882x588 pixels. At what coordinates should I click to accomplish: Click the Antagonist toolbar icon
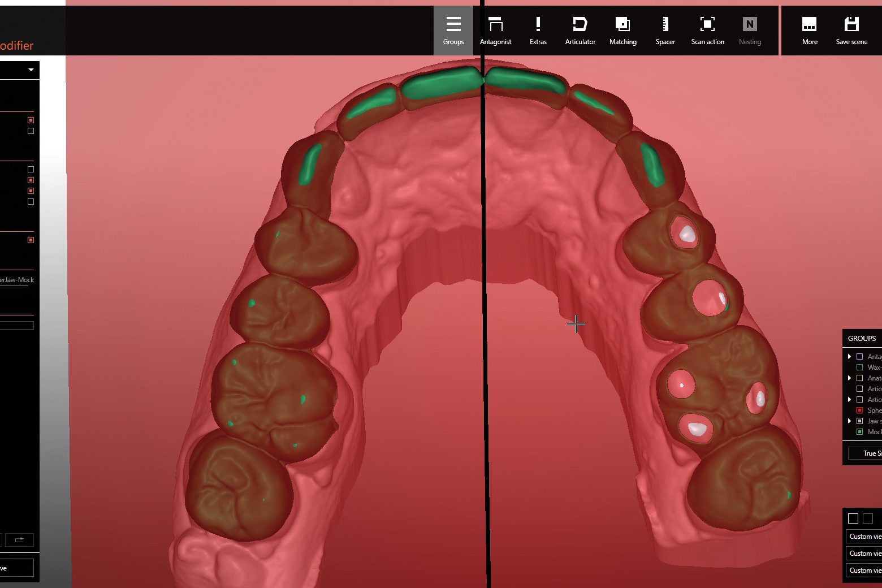495,31
